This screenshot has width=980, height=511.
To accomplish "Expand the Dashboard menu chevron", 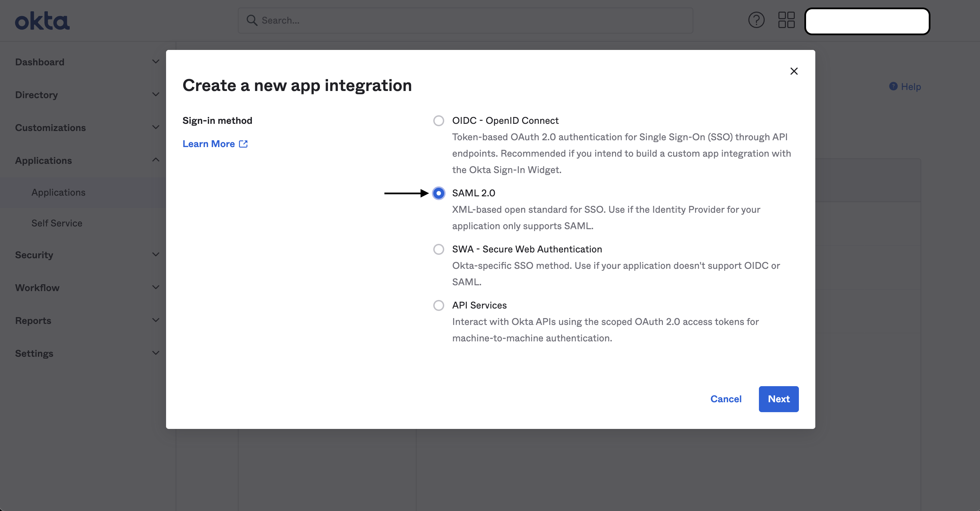I will (x=155, y=62).
